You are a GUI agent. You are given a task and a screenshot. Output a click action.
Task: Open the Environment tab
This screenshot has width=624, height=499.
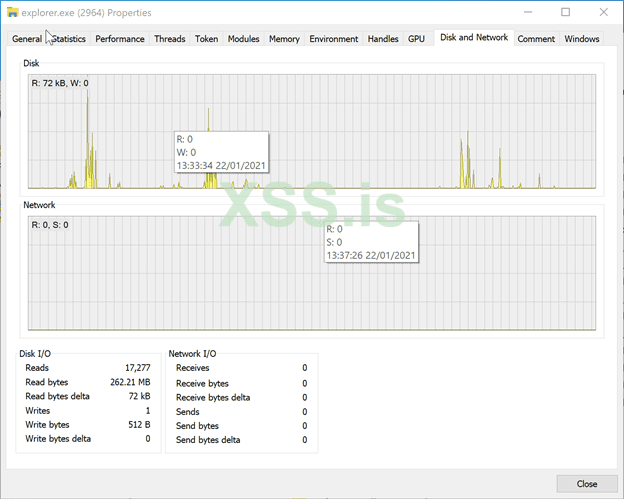333,39
